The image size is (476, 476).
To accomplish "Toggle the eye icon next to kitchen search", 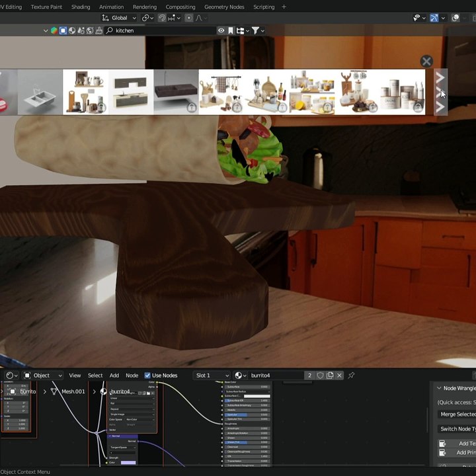I will click(x=221, y=30).
